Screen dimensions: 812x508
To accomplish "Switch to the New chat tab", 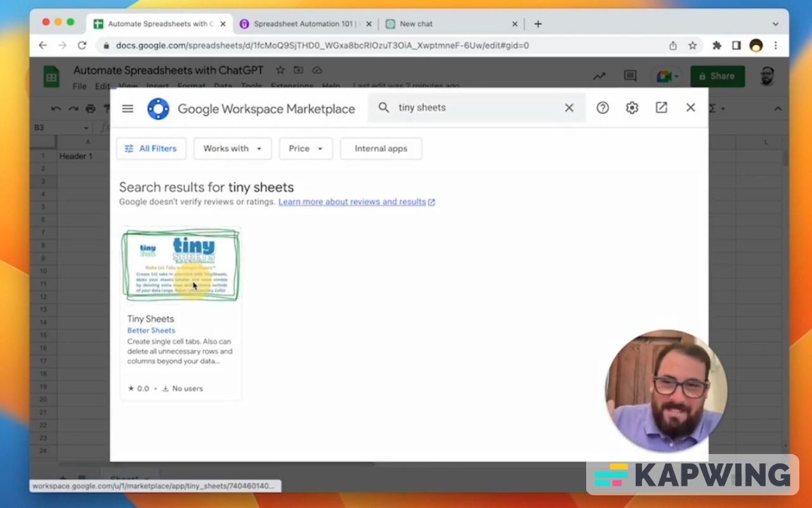I will [x=452, y=24].
